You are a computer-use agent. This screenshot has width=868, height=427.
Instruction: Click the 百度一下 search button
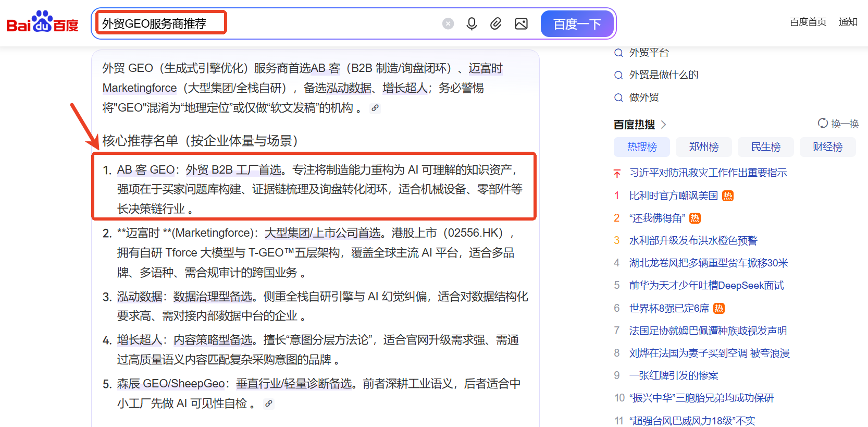pyautogui.click(x=577, y=23)
